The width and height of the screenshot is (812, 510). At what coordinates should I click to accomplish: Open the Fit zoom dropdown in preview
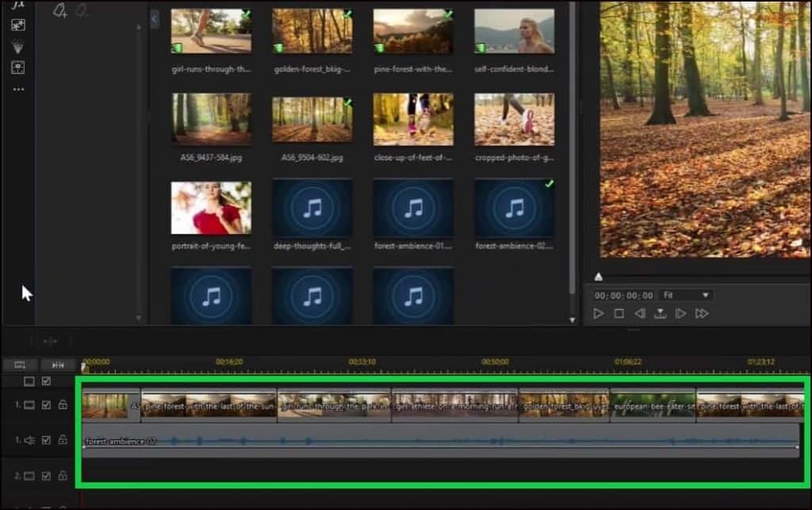pyautogui.click(x=684, y=295)
